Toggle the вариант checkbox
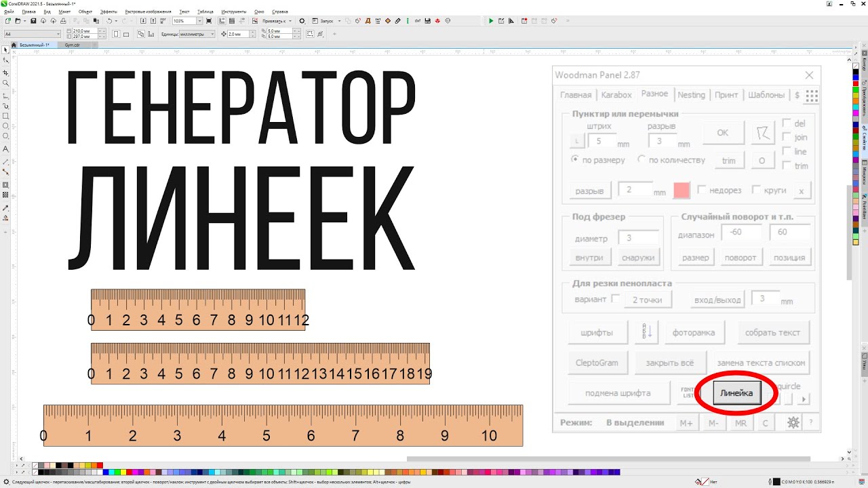Image resolution: width=868 pixels, height=488 pixels. pos(616,299)
